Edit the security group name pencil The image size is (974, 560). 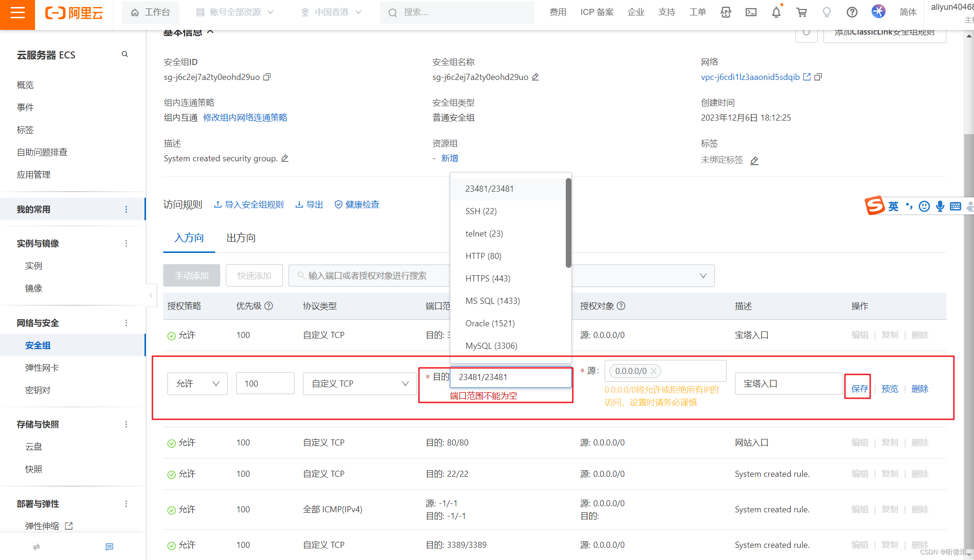[x=535, y=77]
